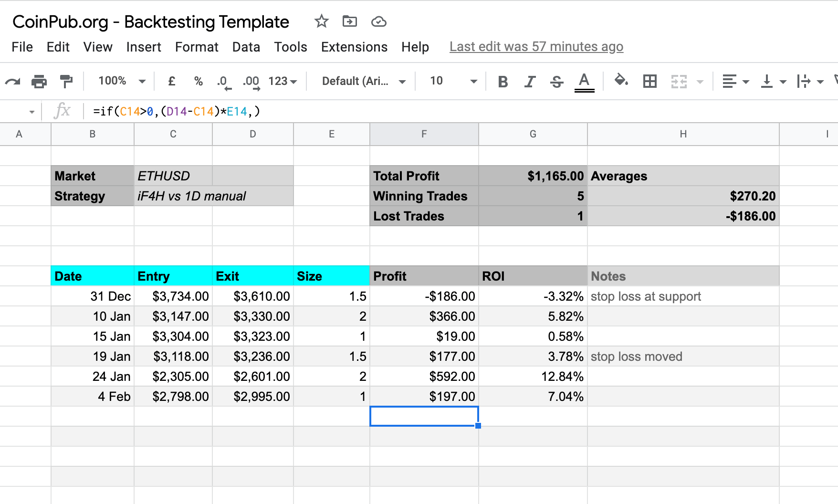Increase decimal places on the selected cell
Screen dimensions: 838x504
coord(251,81)
